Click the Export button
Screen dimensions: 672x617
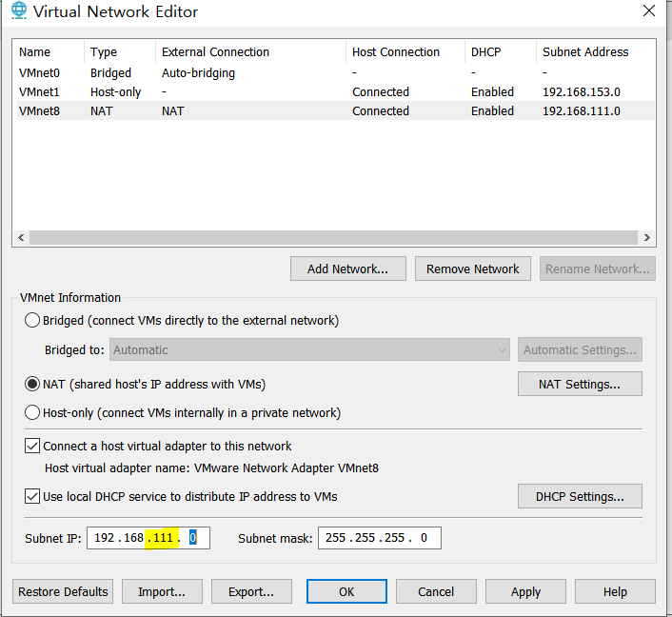251,591
